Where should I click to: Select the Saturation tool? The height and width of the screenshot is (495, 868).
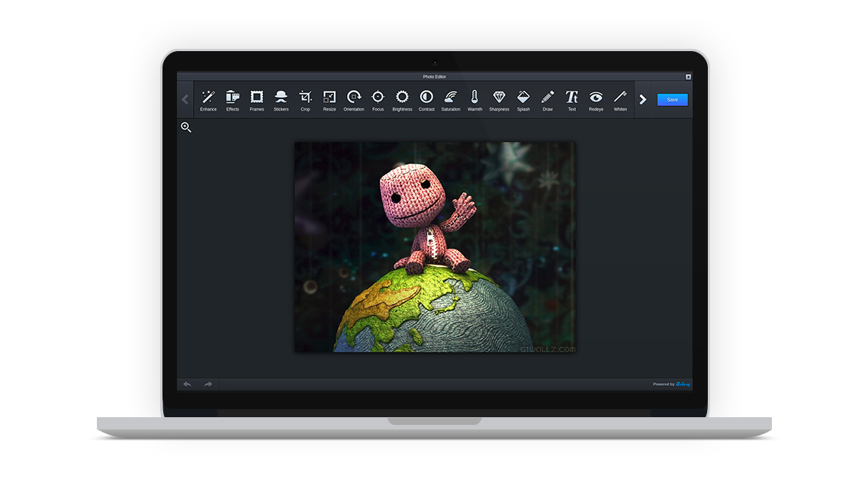[451, 98]
